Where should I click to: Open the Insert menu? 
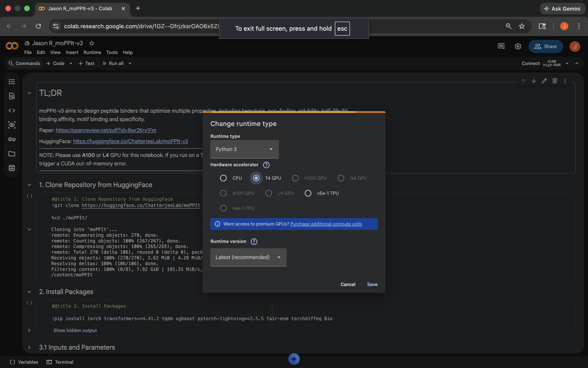point(72,52)
